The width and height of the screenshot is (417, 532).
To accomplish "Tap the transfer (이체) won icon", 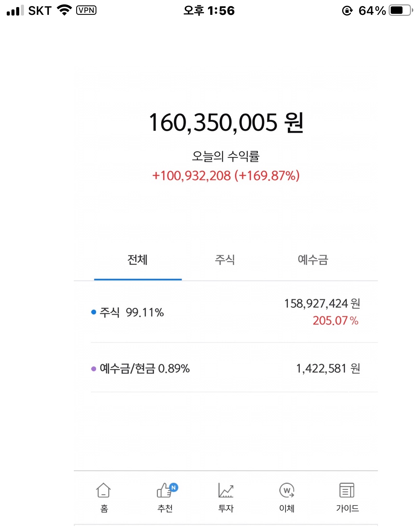I will pos(287,491).
